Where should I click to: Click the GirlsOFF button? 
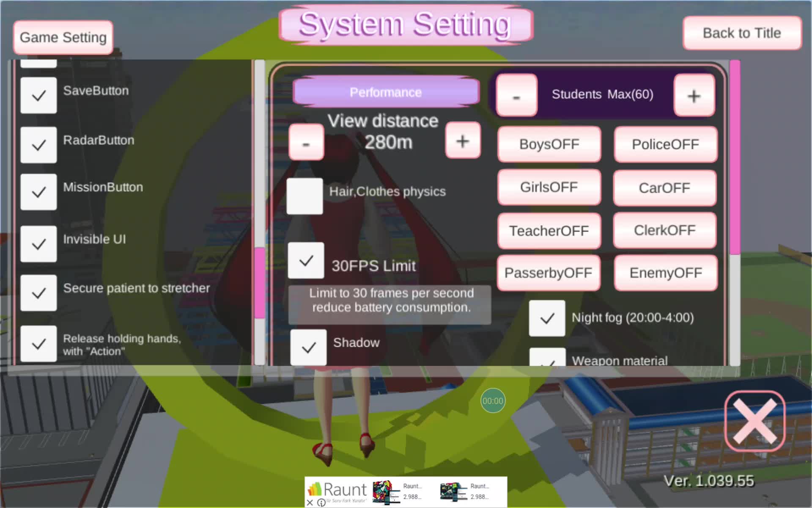tap(549, 187)
